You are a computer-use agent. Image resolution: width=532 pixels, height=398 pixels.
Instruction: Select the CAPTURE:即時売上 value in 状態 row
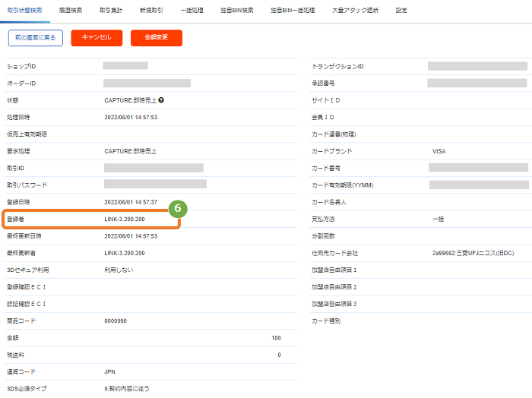click(x=130, y=100)
